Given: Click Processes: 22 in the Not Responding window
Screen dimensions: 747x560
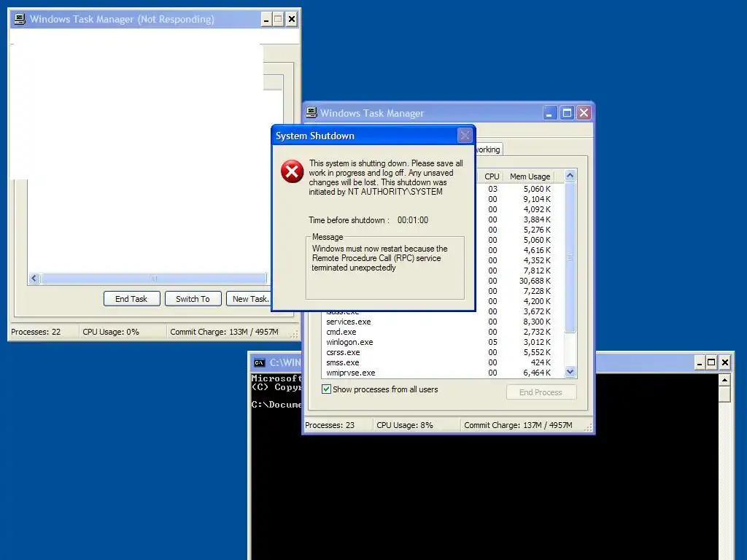Looking at the screenshot, I should tap(36, 332).
